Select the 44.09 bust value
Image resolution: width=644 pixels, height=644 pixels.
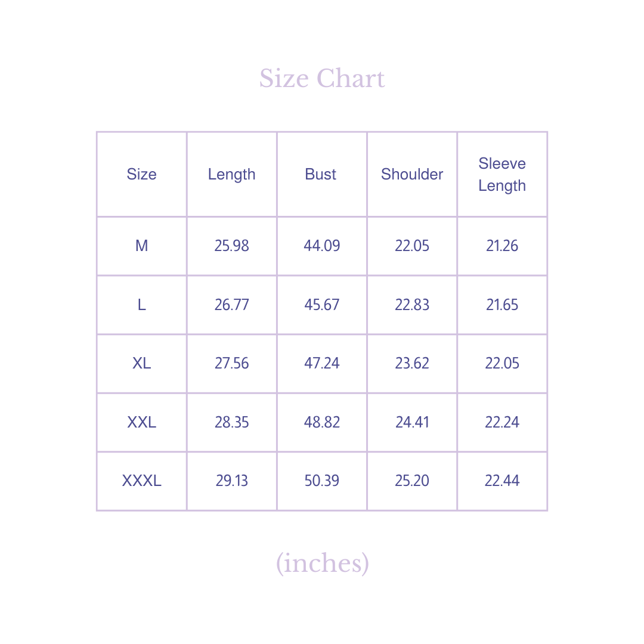[x=321, y=246]
